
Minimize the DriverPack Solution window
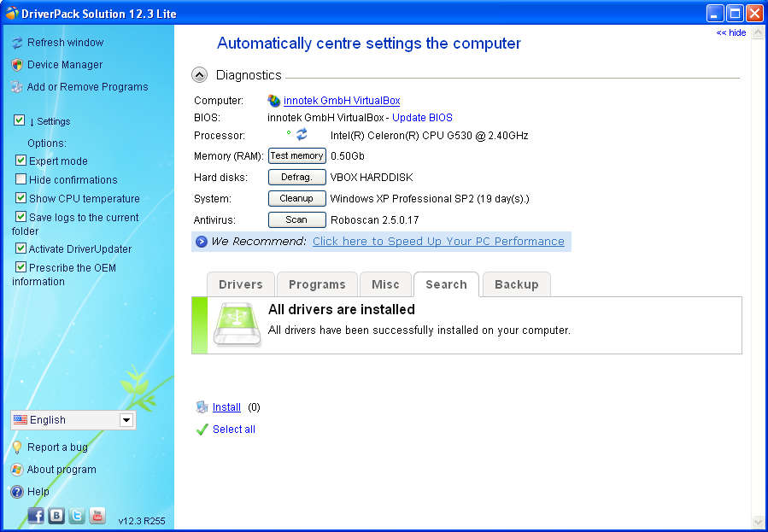[716, 13]
